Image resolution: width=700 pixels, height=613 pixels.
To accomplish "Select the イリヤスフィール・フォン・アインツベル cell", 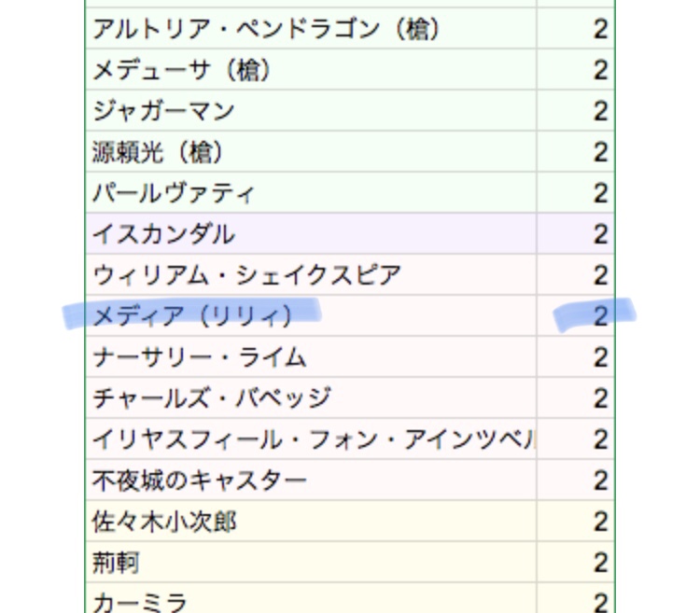I will (313, 439).
